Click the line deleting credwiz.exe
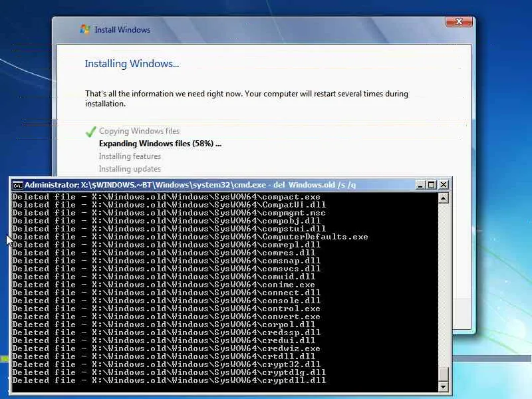The width and height of the screenshot is (532, 399). [166, 348]
